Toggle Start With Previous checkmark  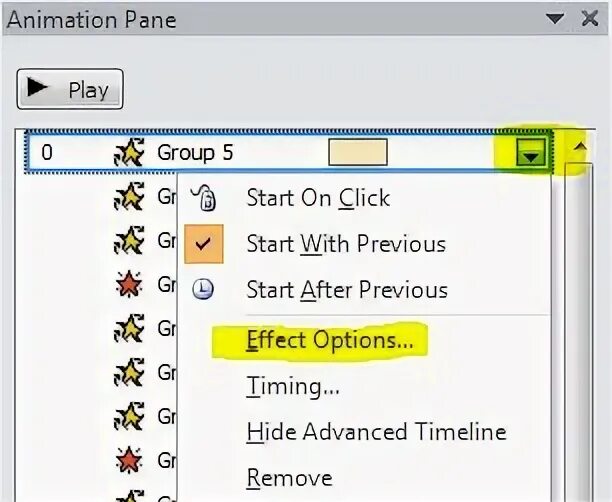pyautogui.click(x=203, y=244)
